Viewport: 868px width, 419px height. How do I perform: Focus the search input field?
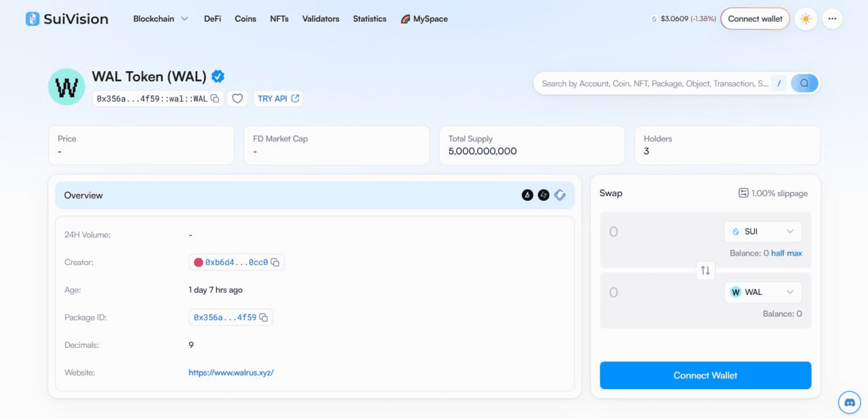(655, 83)
